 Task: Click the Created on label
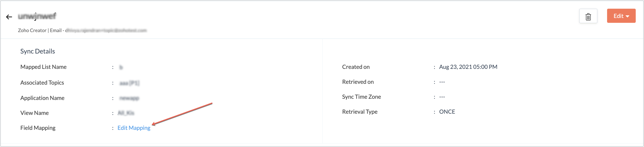coord(356,67)
